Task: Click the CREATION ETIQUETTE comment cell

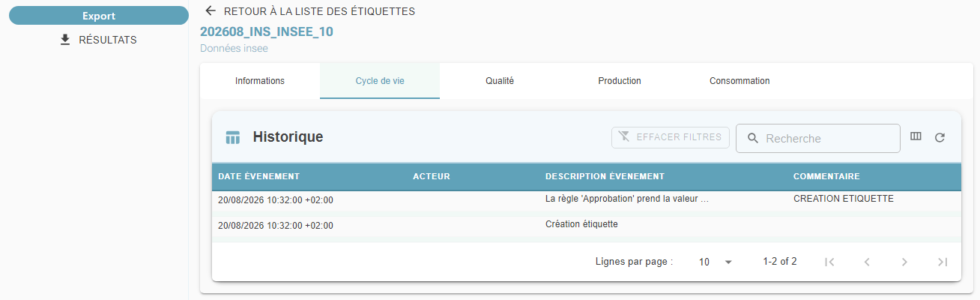Action: pos(844,199)
